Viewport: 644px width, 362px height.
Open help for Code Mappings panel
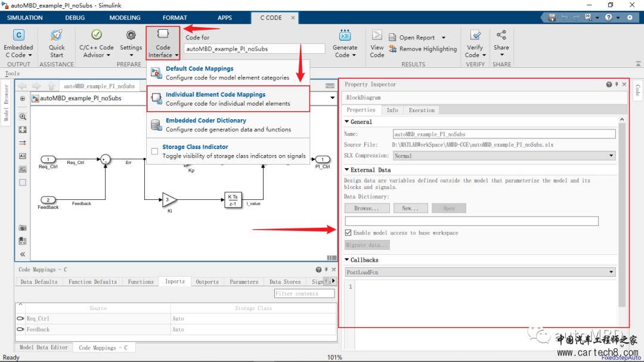click(x=318, y=270)
